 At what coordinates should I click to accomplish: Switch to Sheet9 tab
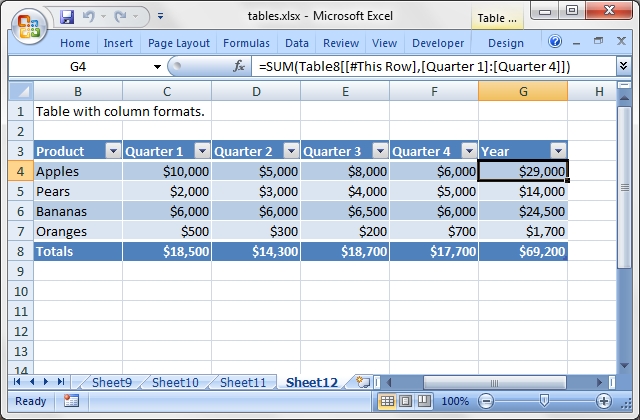112,382
